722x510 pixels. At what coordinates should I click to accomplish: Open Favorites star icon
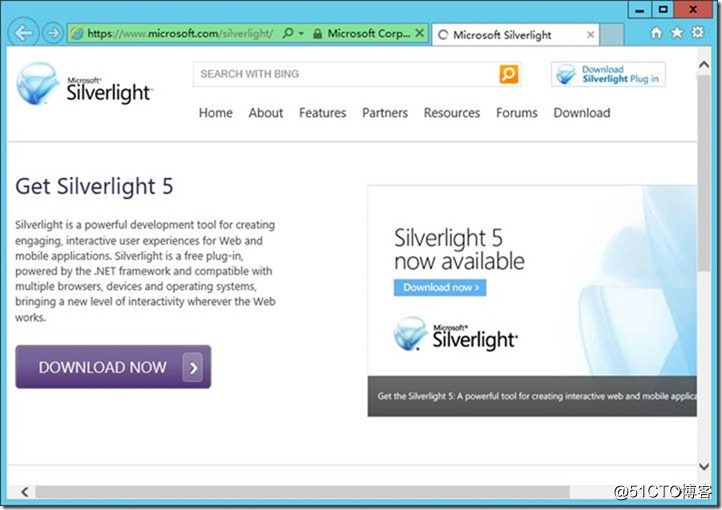pyautogui.click(x=677, y=33)
